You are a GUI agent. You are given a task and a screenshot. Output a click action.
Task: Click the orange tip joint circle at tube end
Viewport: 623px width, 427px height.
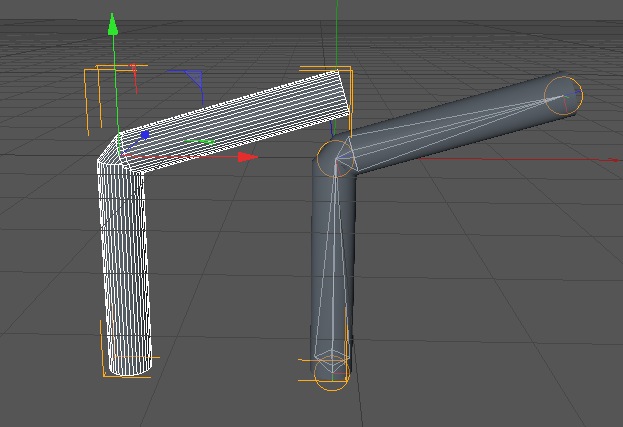point(563,96)
